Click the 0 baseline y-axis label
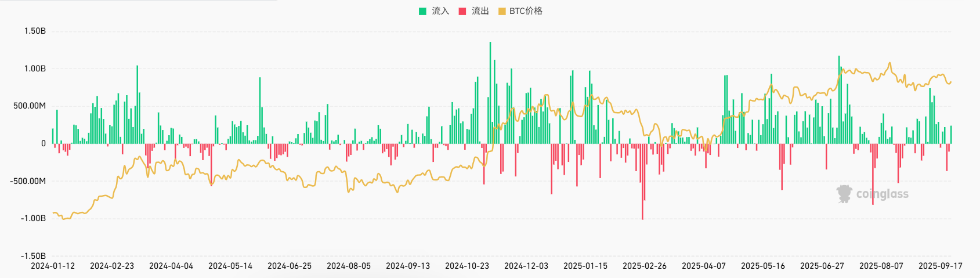Image resolution: width=980 pixels, height=278 pixels. (43, 143)
